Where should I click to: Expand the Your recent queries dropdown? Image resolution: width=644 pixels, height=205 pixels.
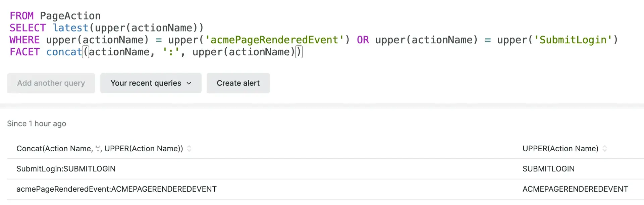(151, 83)
